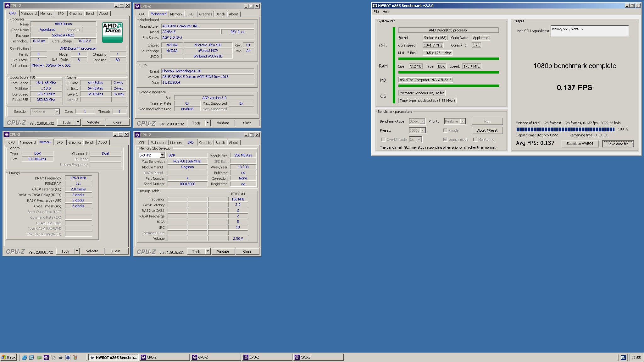
Task: Click the Used CPU capabilities text box
Action: point(590,31)
